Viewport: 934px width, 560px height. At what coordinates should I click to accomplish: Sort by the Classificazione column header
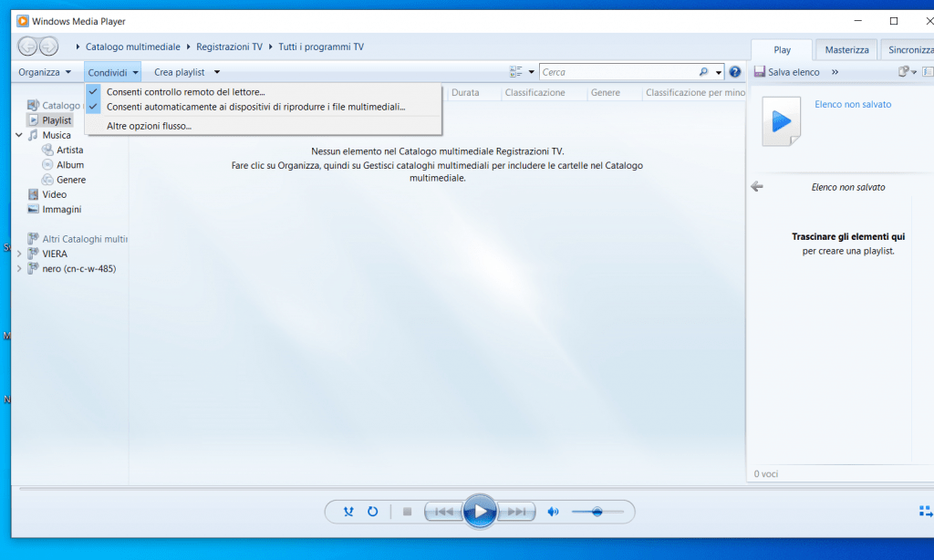[x=544, y=92]
